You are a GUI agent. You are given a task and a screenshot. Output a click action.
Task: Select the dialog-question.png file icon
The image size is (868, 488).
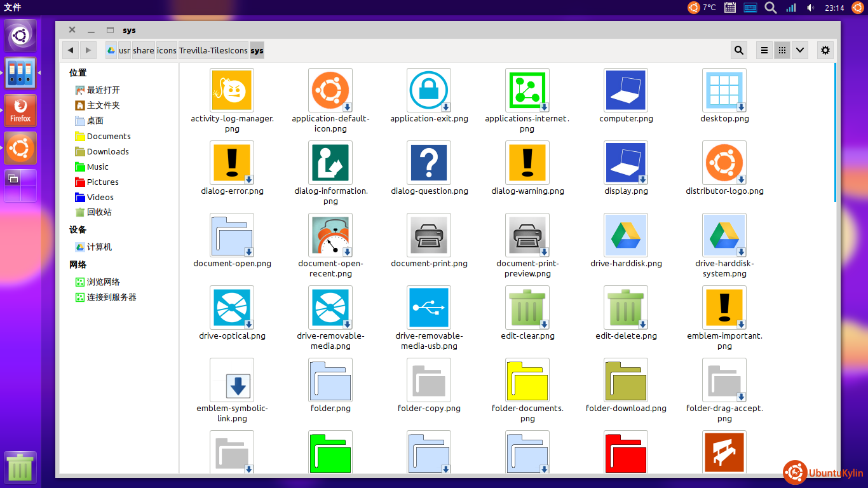tap(429, 163)
